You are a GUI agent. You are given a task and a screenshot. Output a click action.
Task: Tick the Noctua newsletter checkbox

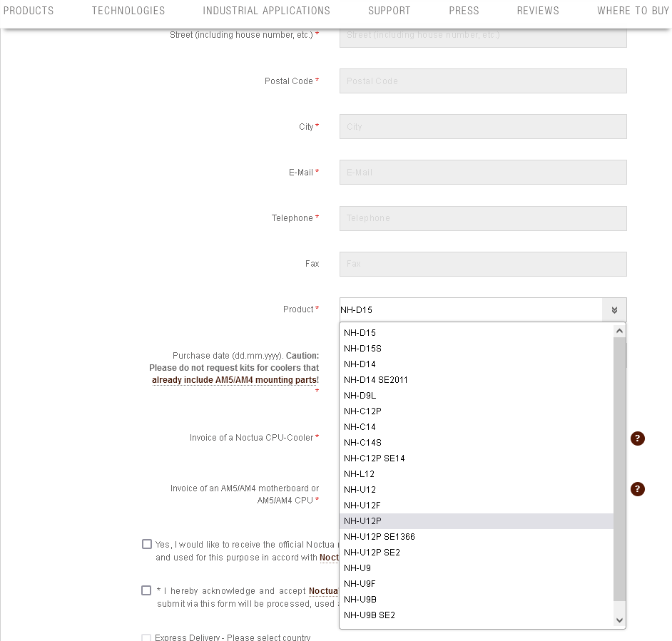[x=146, y=544]
